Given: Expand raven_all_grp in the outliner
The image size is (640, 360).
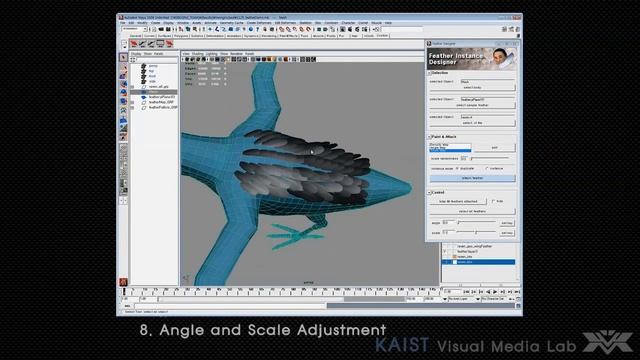Looking at the screenshot, I should click(133, 87).
